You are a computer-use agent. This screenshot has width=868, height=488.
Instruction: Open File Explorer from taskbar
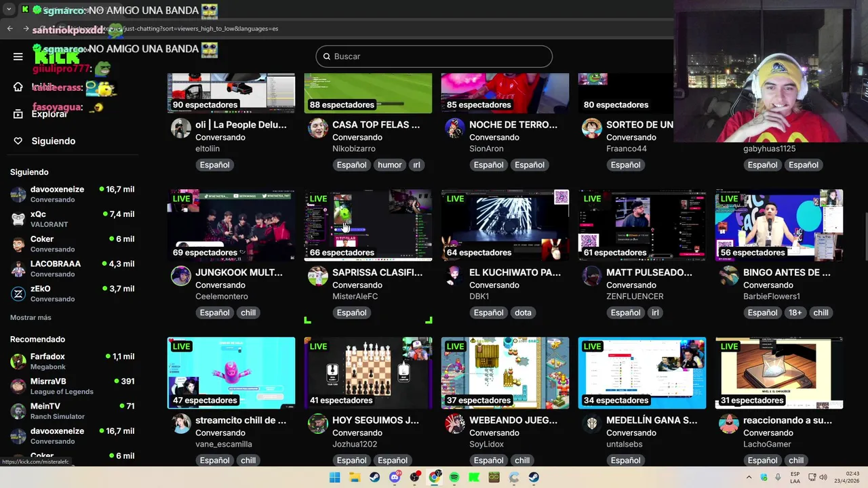tap(355, 477)
